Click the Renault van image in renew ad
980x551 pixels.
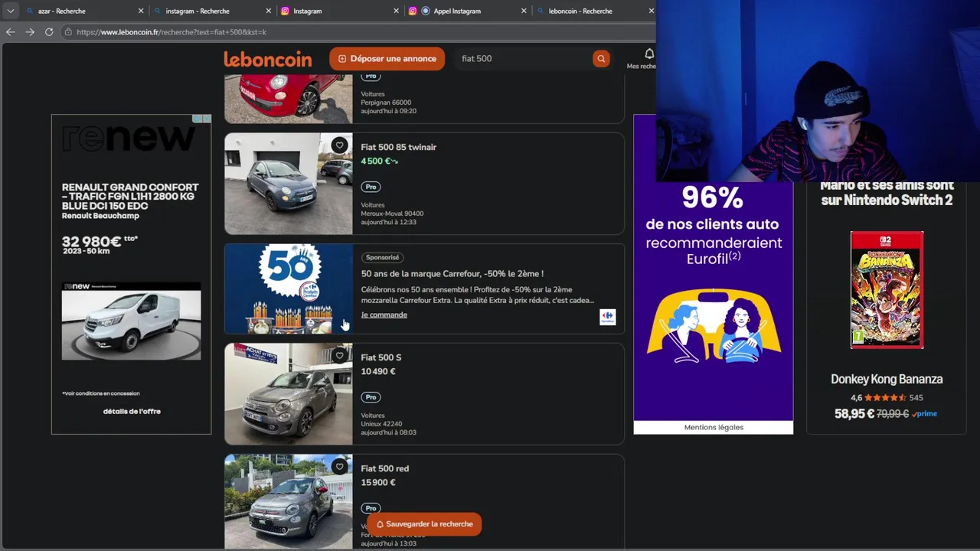131,321
